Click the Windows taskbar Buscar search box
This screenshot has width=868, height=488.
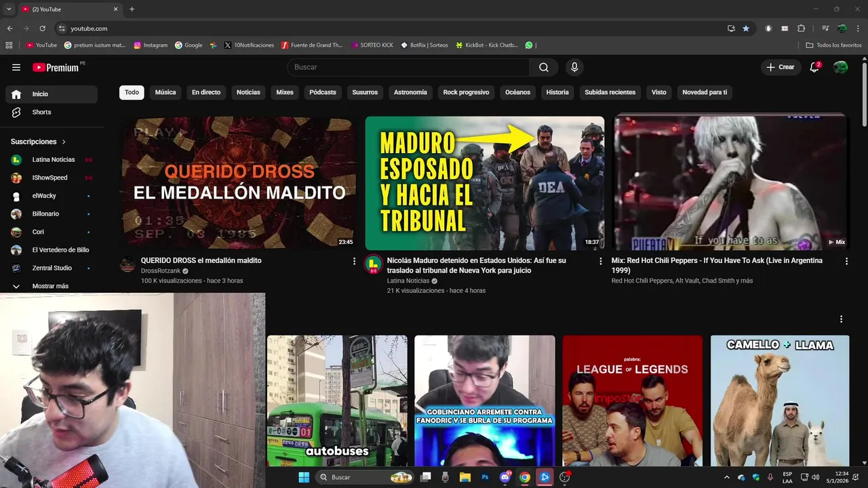pyautogui.click(x=365, y=477)
